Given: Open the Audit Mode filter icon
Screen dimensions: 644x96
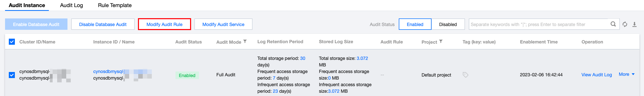Looking at the screenshot, I should tap(245, 41).
